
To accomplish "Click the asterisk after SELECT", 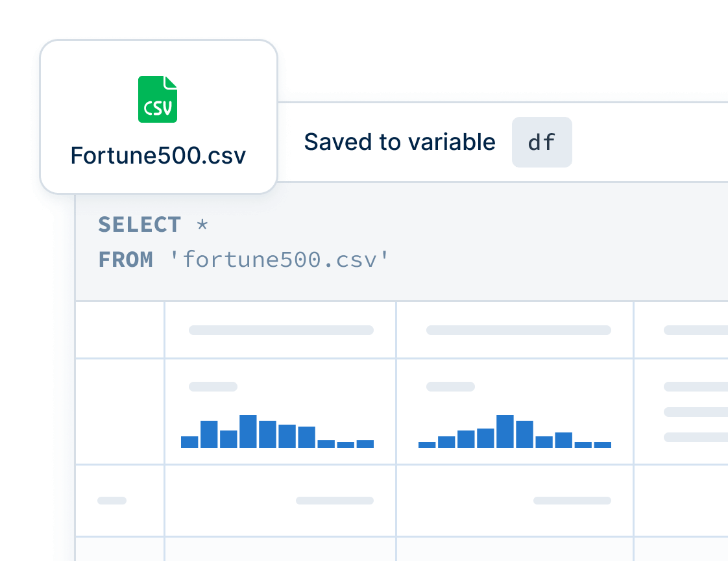I will pos(202,225).
